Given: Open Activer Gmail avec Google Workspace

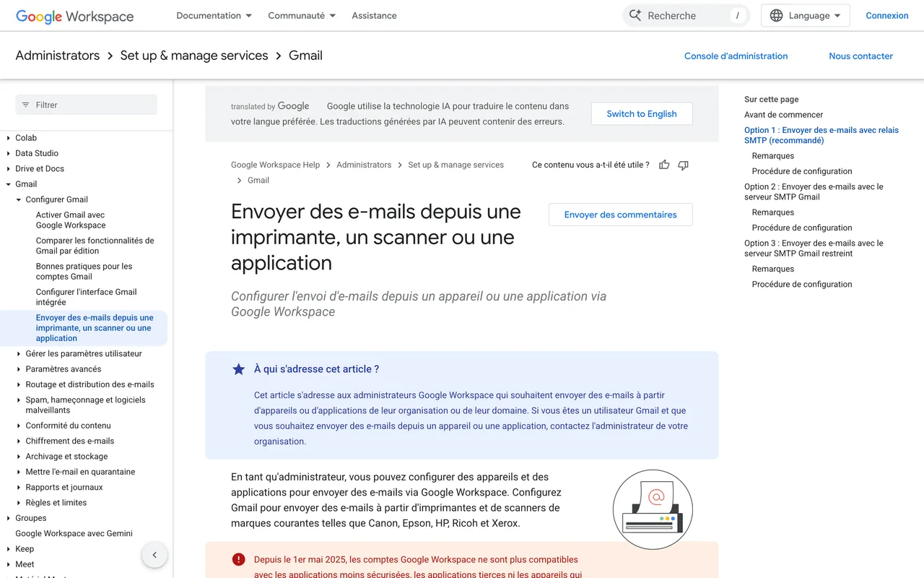Looking at the screenshot, I should tap(71, 220).
